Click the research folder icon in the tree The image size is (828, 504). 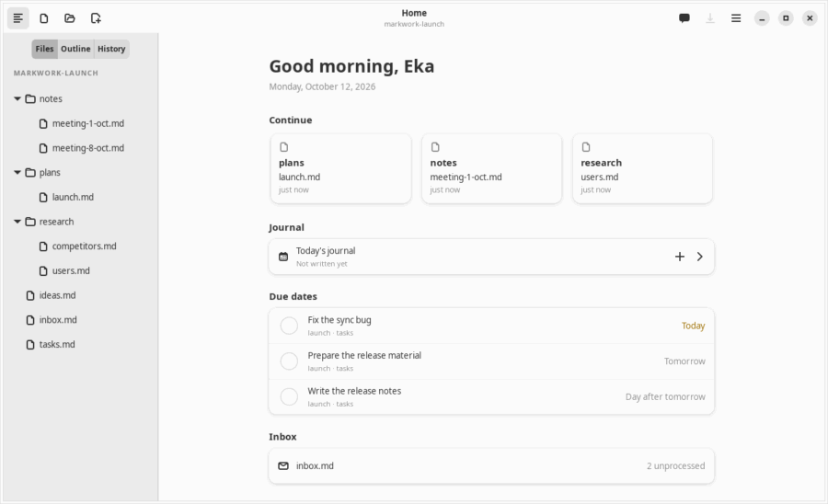click(30, 222)
